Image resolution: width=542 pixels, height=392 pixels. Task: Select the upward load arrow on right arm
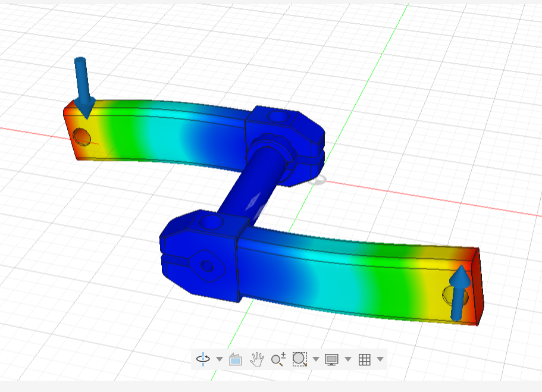tap(459, 293)
